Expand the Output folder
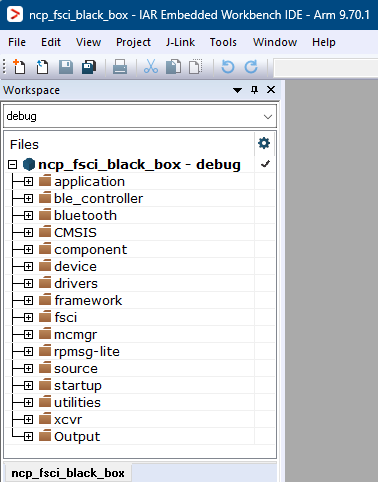This screenshot has height=482, width=378. tap(28, 437)
